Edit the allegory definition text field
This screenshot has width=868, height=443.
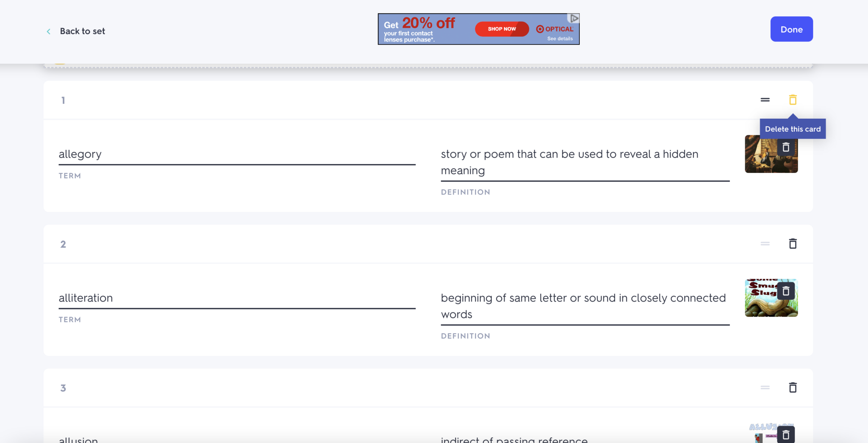pyautogui.click(x=585, y=162)
